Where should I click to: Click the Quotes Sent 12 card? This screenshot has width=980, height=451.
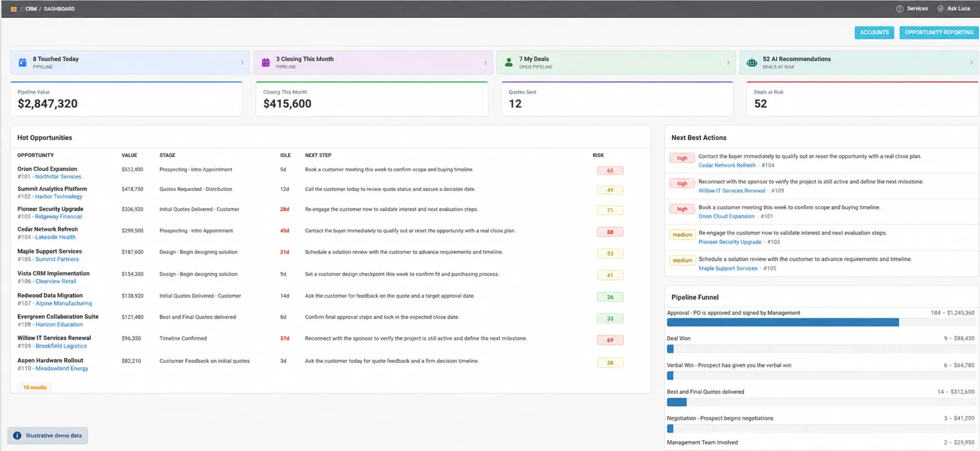(x=617, y=99)
